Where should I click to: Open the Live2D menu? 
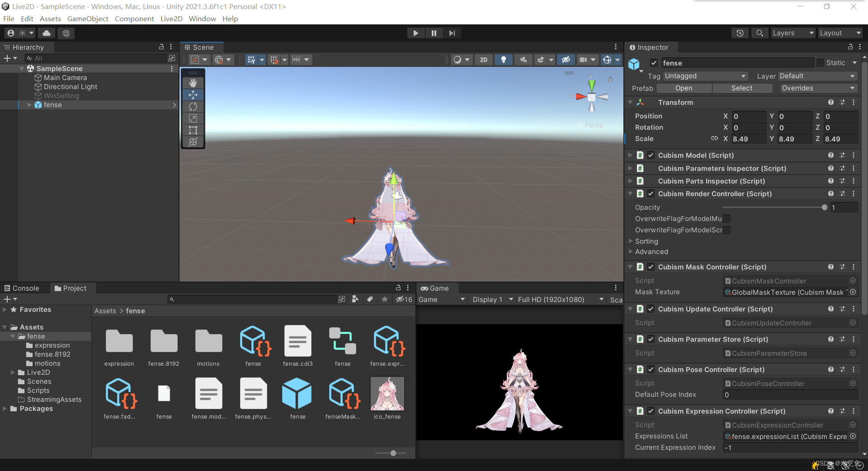click(x=171, y=19)
